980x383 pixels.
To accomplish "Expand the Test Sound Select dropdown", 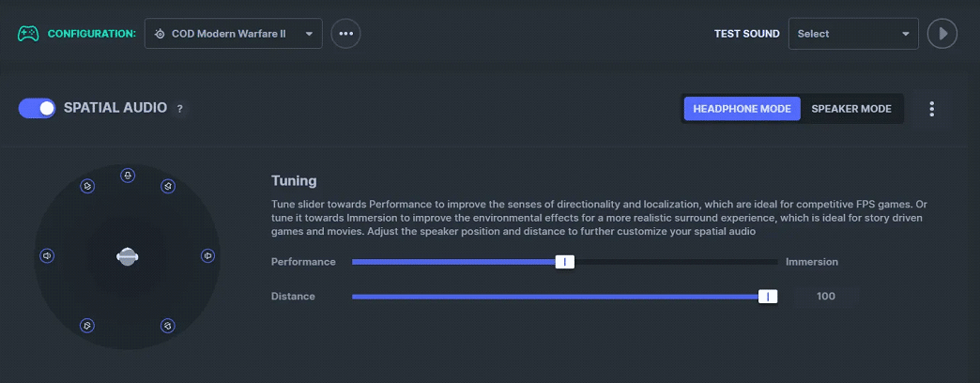I will pos(854,34).
